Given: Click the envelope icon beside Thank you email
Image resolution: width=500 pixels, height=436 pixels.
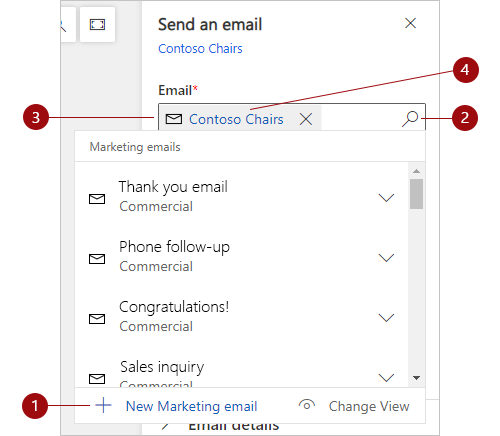Looking at the screenshot, I should [x=97, y=199].
